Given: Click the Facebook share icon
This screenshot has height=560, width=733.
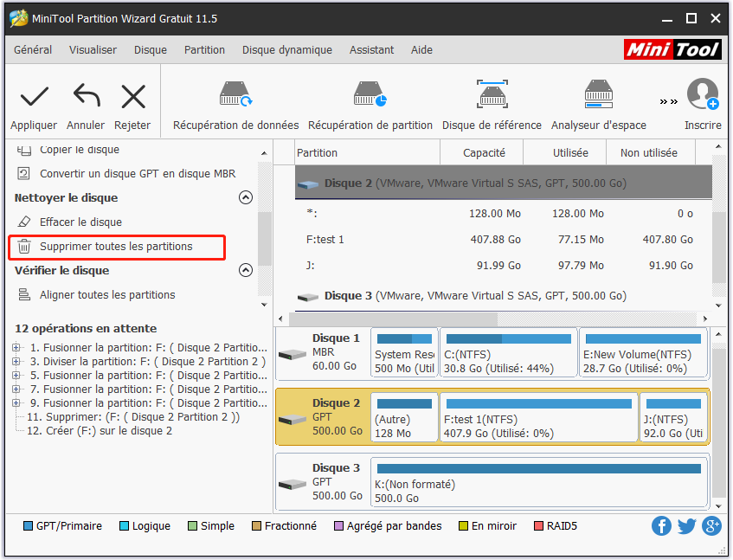Looking at the screenshot, I should point(661,526).
